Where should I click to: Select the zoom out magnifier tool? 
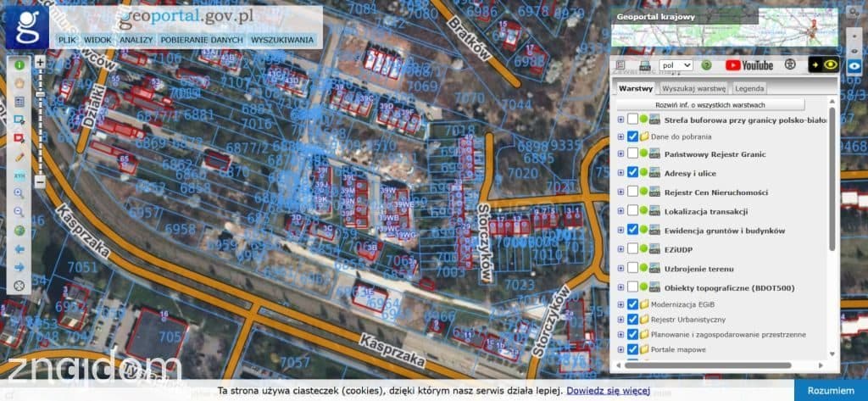pyautogui.click(x=19, y=212)
